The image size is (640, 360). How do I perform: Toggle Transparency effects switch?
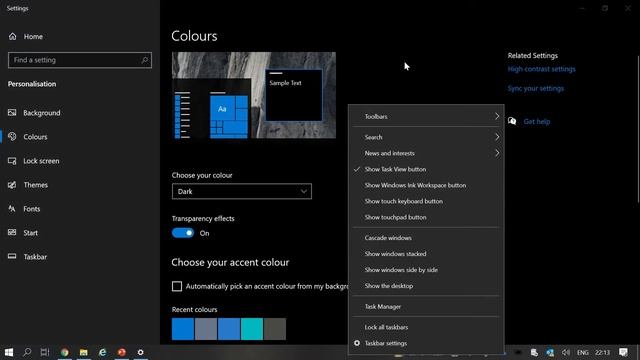pos(183,233)
